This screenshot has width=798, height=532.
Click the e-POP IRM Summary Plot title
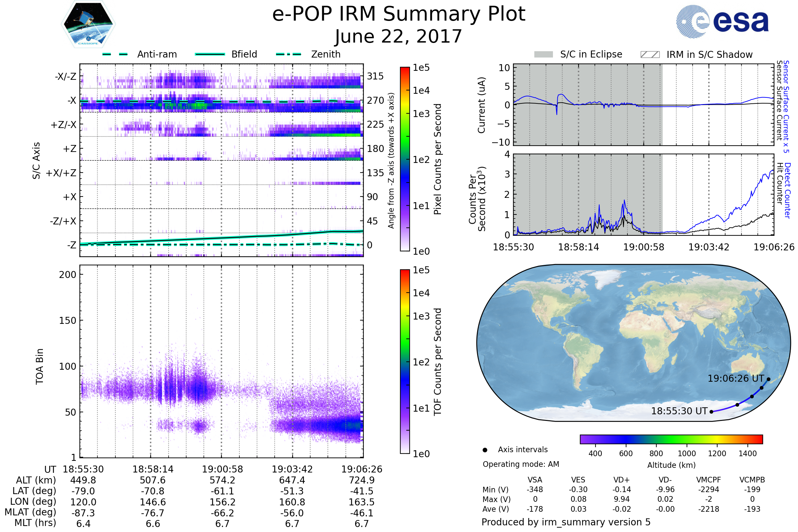[x=399, y=14]
